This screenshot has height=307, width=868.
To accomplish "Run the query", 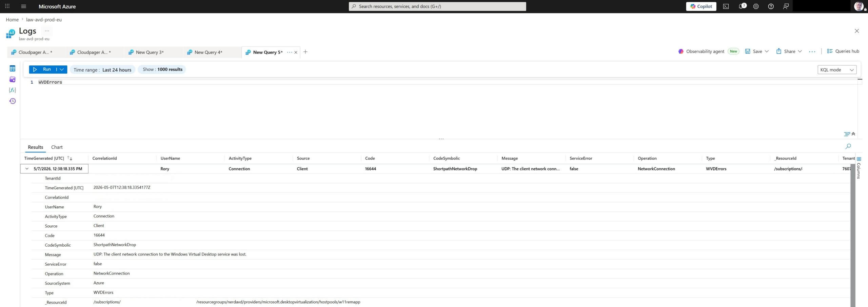I will pos(42,69).
